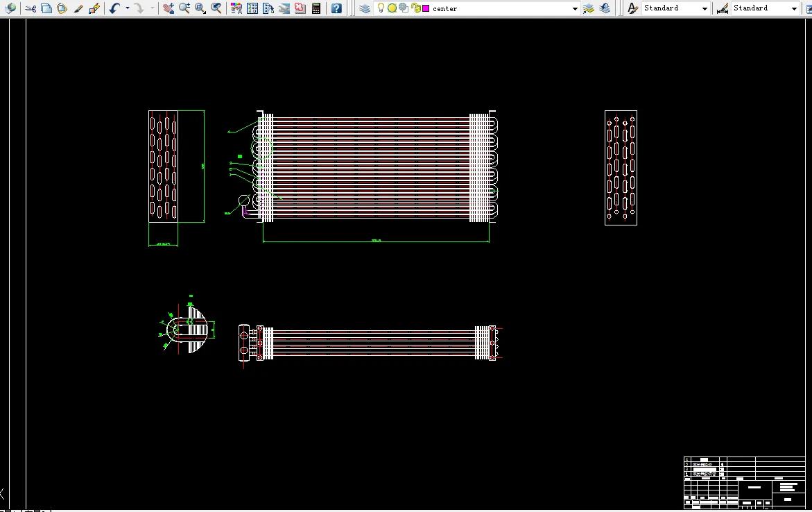Select the title block table in drawing

pyautogui.click(x=744, y=482)
